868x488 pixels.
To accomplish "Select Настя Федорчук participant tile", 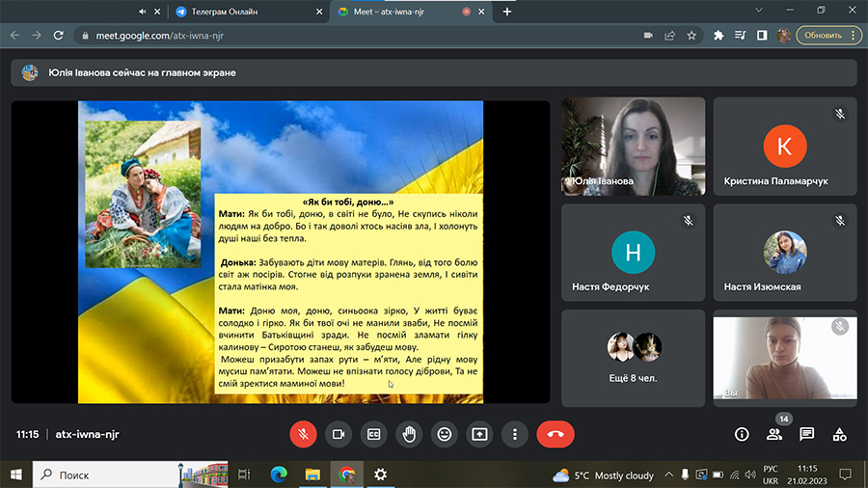I will click(634, 253).
